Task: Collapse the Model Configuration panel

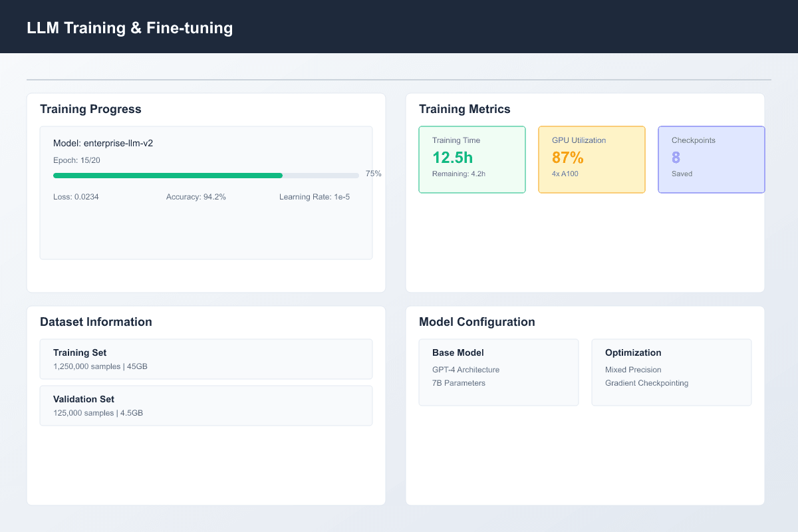Action: 477,321
